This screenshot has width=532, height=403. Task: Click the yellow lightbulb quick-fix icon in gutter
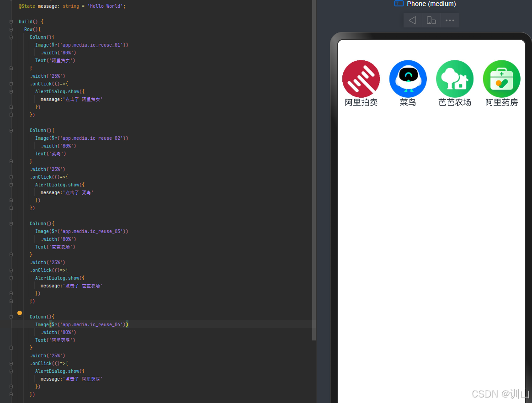coord(20,314)
